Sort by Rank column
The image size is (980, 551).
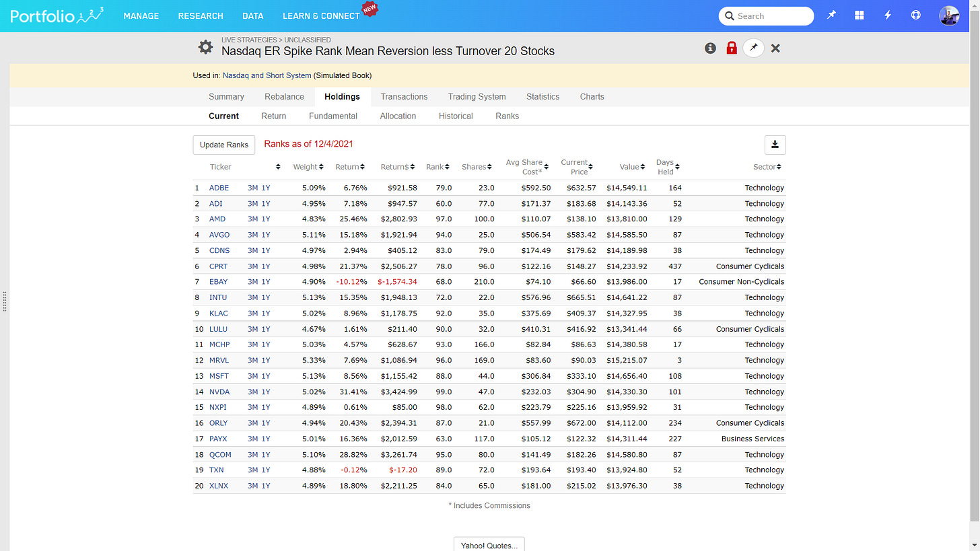click(438, 167)
